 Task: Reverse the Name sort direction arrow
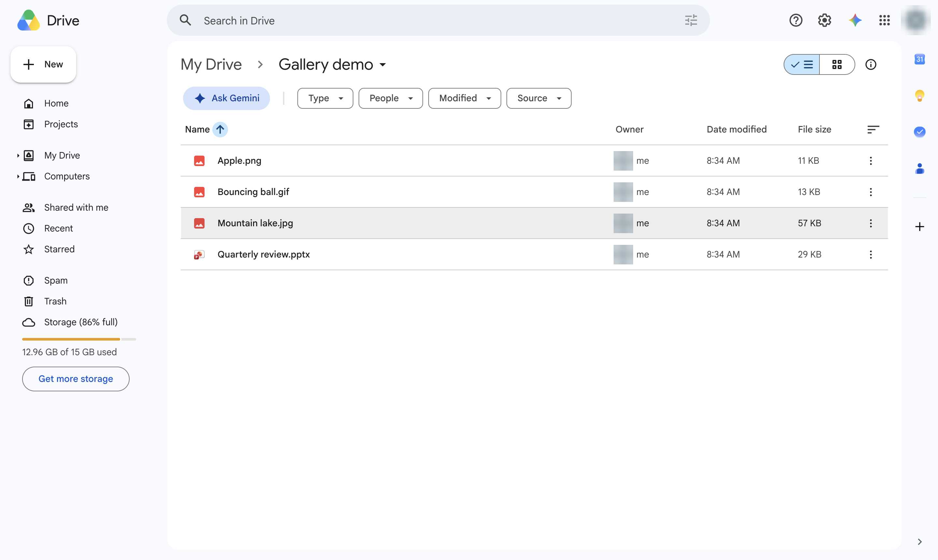click(220, 130)
